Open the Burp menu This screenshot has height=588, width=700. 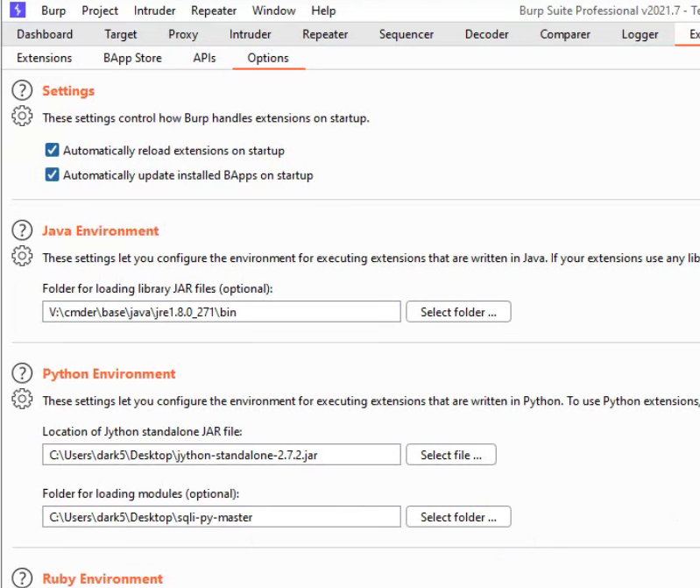[53, 11]
